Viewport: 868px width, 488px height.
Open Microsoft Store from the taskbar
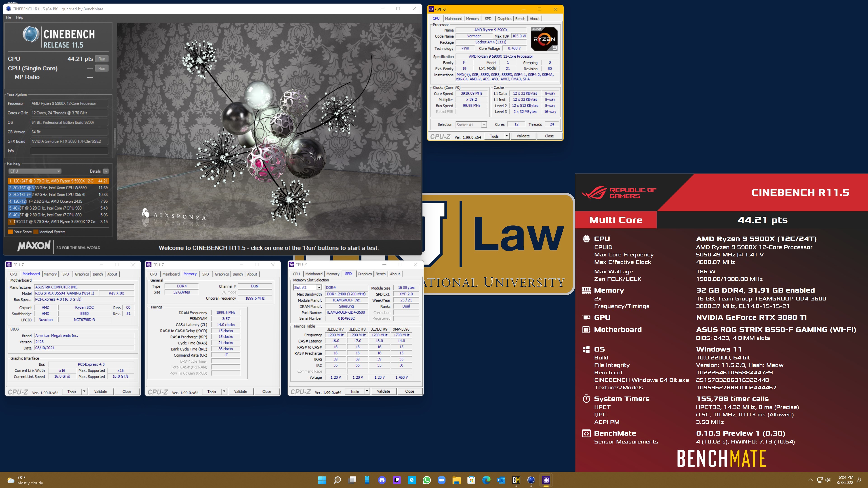coord(471,480)
